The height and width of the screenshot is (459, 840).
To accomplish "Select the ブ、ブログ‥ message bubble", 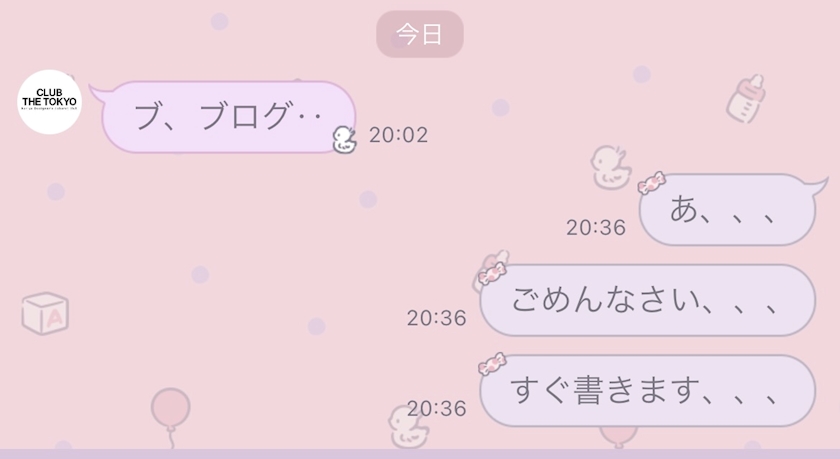I will [x=229, y=117].
